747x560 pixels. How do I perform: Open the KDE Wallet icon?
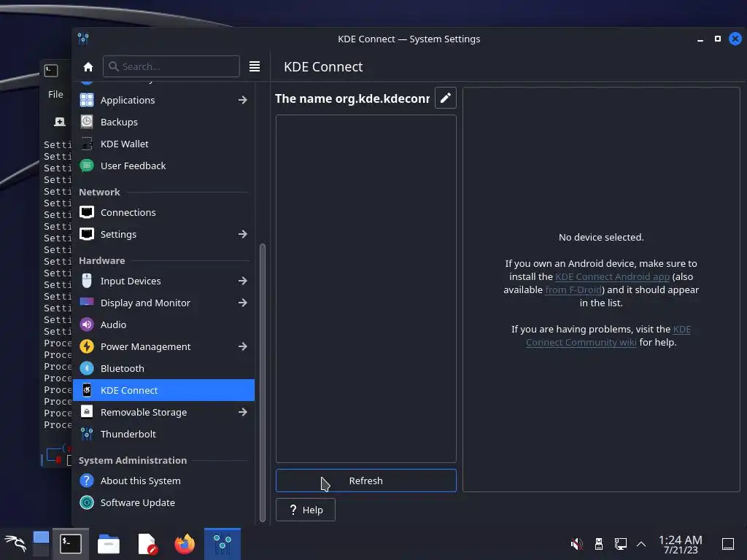point(87,144)
